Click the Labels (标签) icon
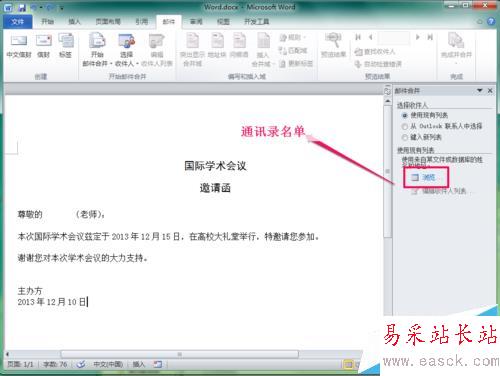Viewport: 500px width, 376px height. coord(66,46)
